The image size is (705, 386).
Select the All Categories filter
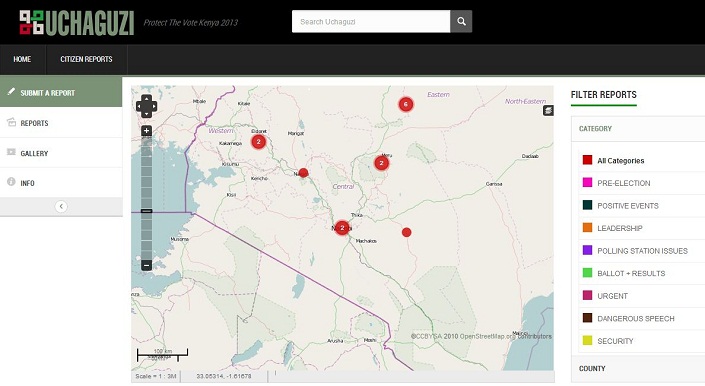[x=620, y=160]
